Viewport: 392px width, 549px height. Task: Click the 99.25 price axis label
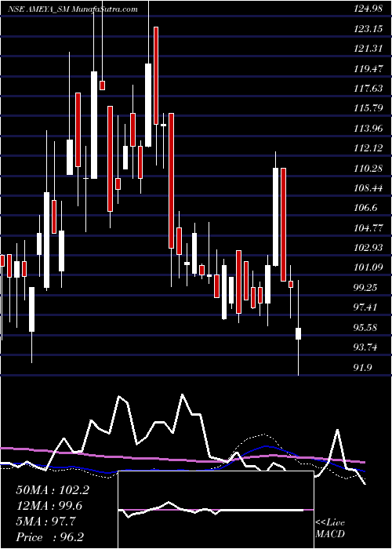click(366, 288)
